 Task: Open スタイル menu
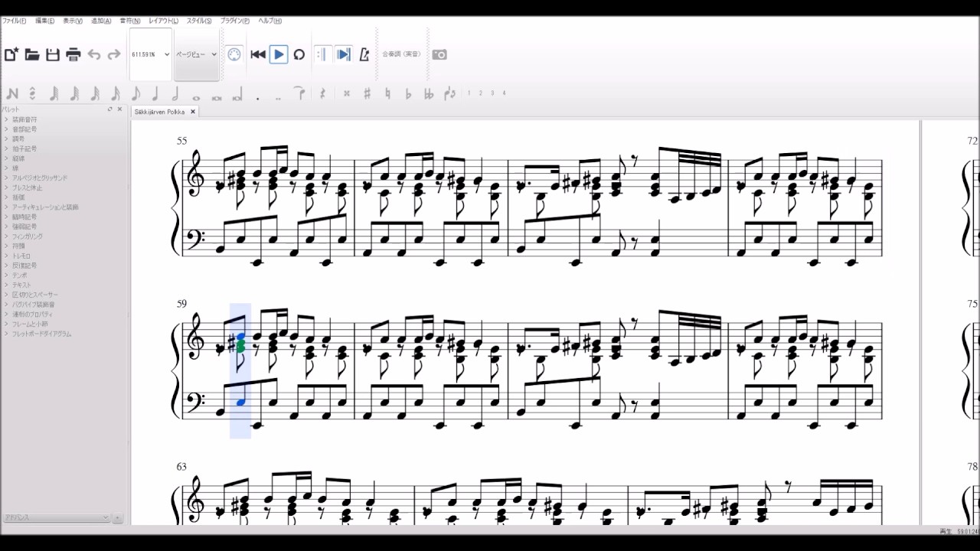click(x=199, y=21)
